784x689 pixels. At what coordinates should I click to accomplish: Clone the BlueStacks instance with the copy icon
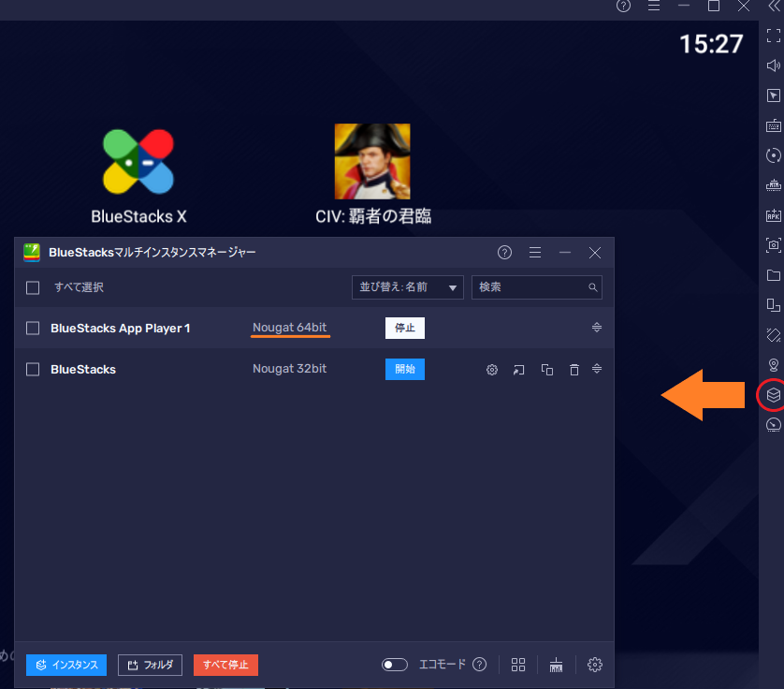[547, 370]
